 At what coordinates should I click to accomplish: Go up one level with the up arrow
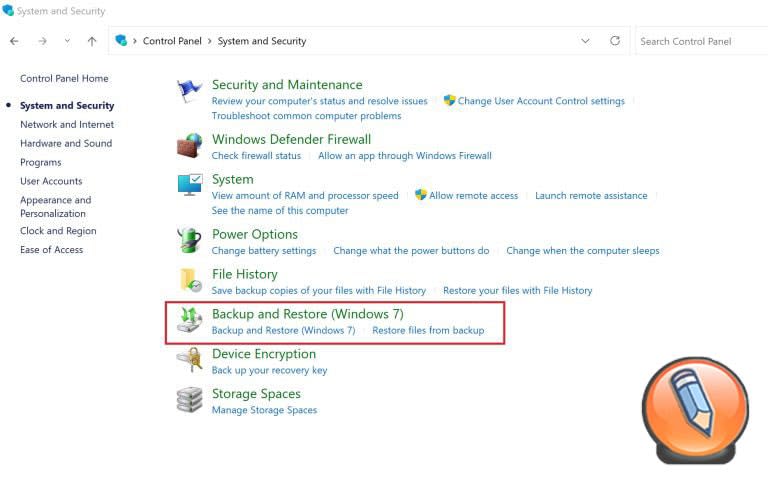point(92,41)
